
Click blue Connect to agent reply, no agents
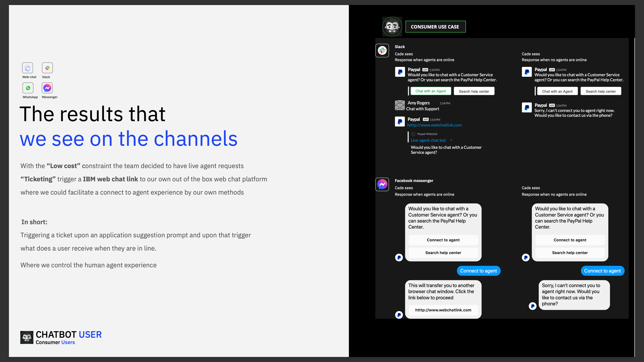coord(603,271)
